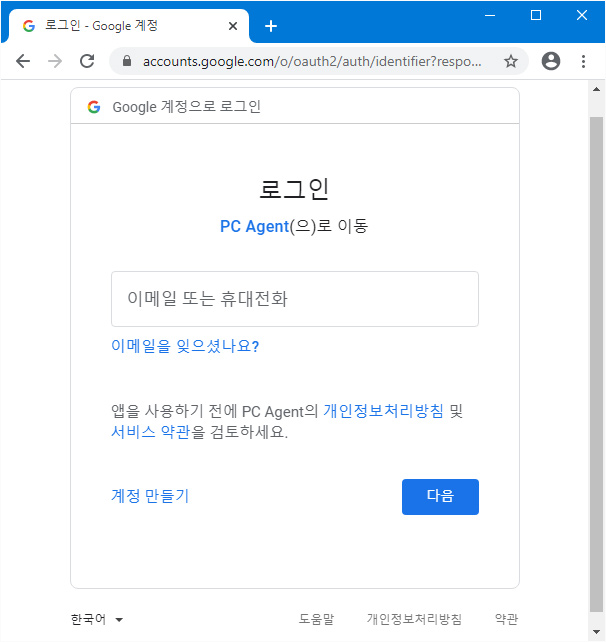Click the Google G logo in the card header

click(x=94, y=107)
